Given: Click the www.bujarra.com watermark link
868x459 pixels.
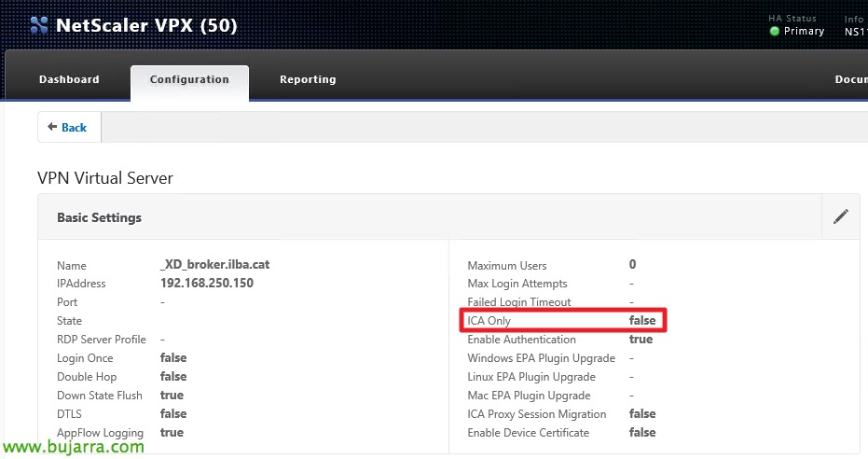Looking at the screenshot, I should (x=73, y=446).
